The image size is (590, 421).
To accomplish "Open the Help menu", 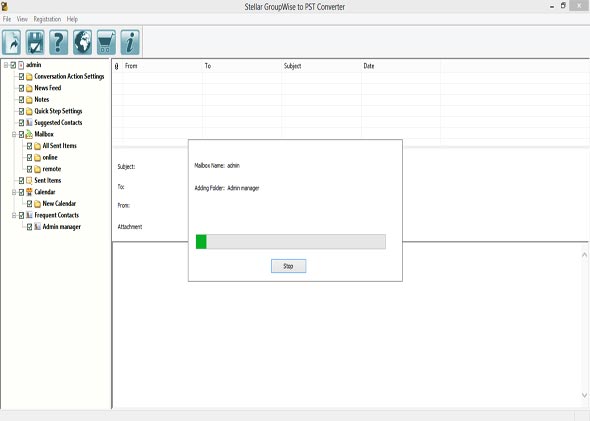I will pos(72,19).
